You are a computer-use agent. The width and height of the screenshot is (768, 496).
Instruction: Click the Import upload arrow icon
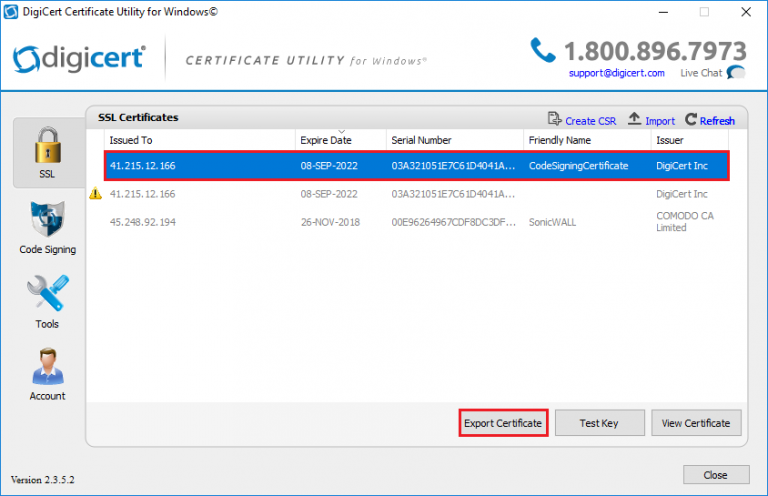(634, 119)
